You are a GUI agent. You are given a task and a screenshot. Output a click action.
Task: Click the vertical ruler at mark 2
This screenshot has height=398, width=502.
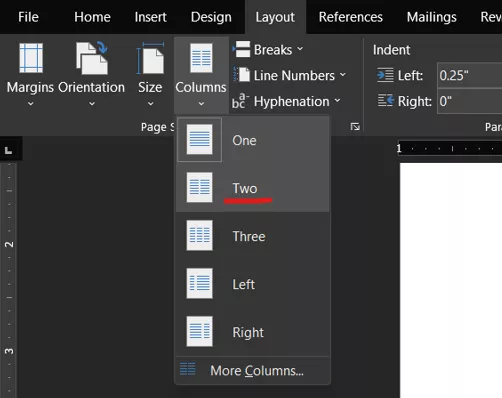[9, 245]
